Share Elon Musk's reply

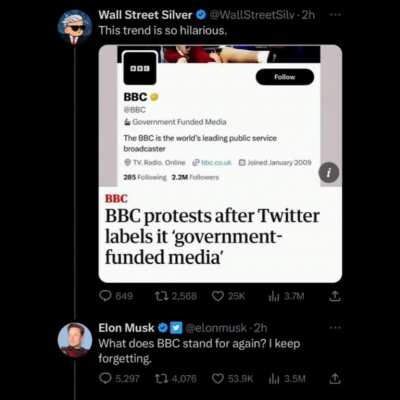(x=335, y=378)
